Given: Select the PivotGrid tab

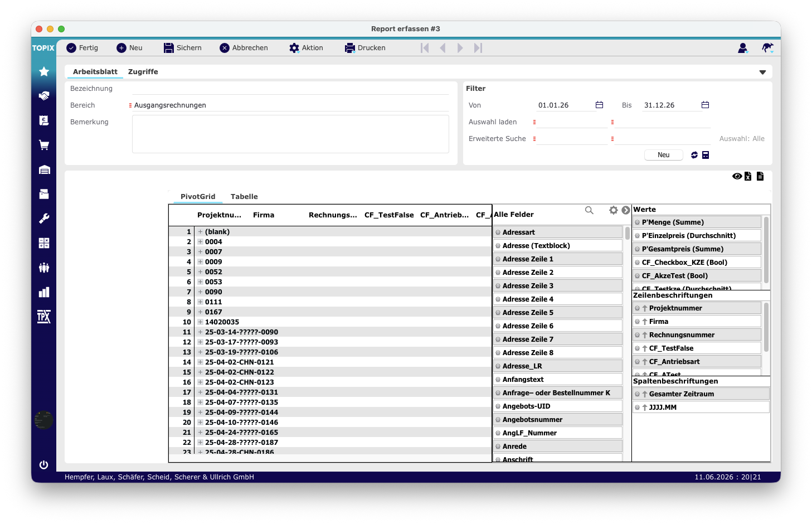Looking at the screenshot, I should pos(198,197).
